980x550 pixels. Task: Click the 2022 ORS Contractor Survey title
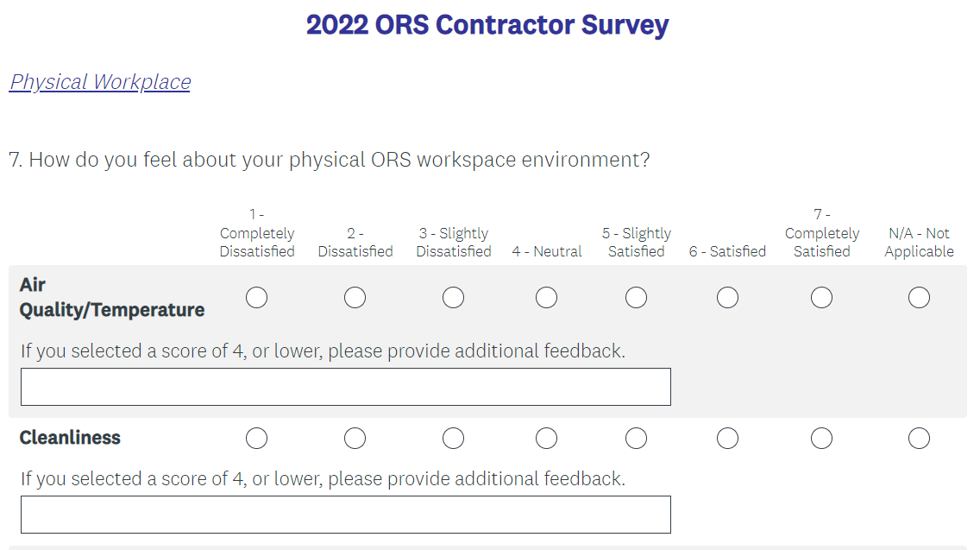click(487, 25)
